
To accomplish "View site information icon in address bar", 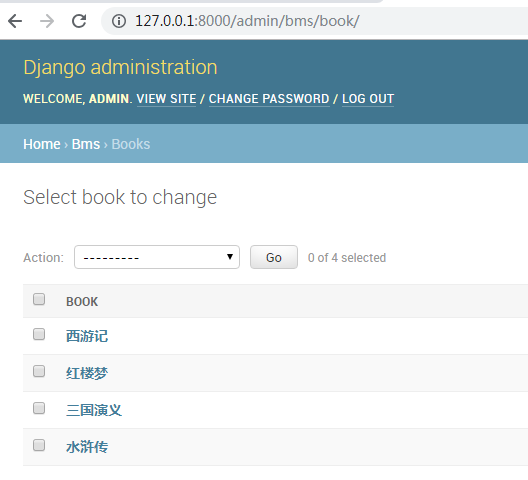I will (x=119, y=21).
